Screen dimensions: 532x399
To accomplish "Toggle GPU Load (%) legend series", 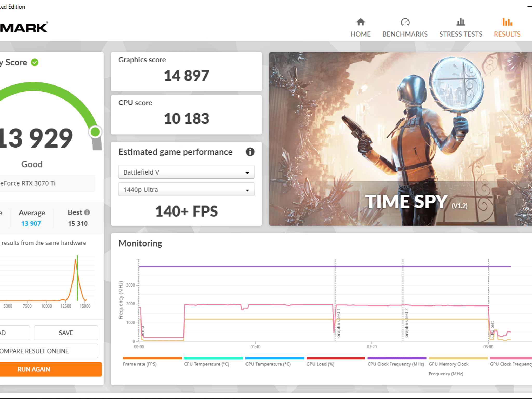I will (x=336, y=362).
